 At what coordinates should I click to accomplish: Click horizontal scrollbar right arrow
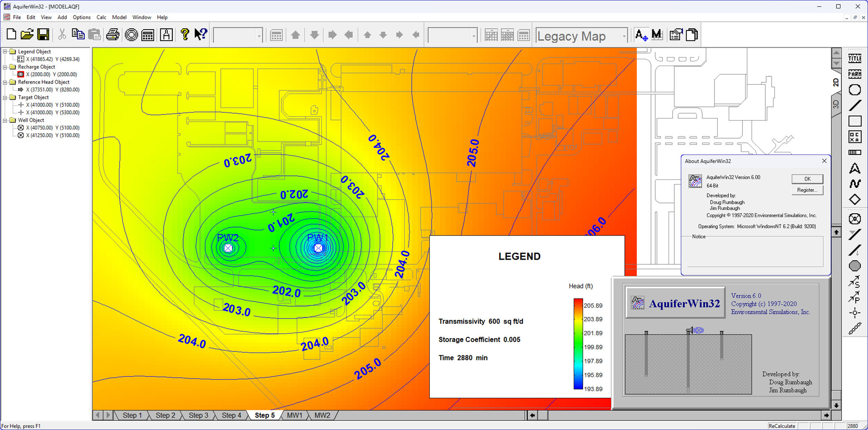(826, 415)
